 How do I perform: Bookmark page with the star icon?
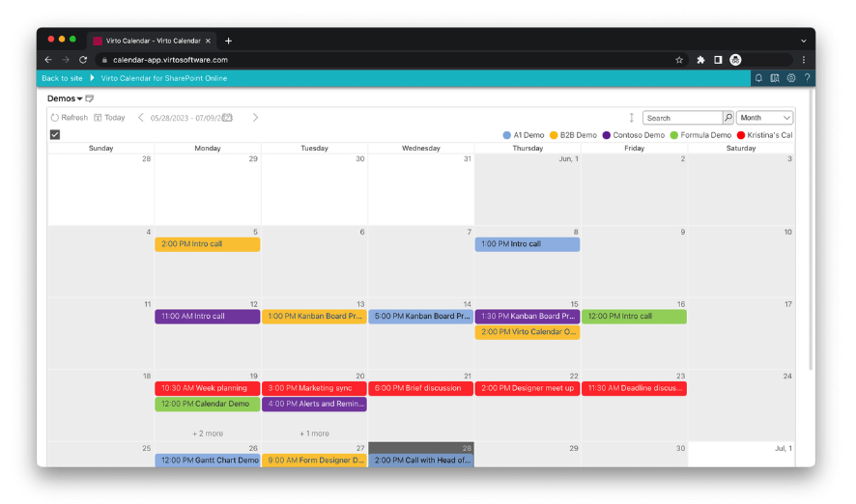(x=679, y=60)
